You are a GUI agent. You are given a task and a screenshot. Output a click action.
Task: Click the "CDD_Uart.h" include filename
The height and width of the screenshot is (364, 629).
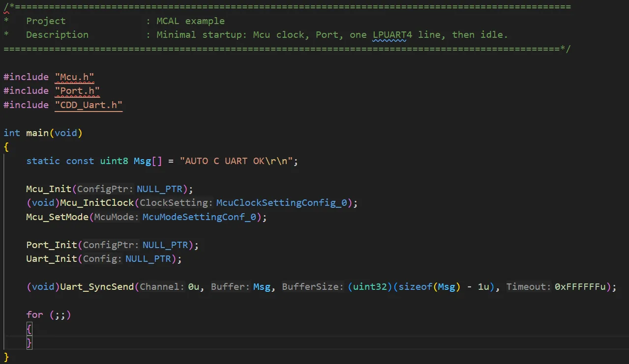[x=89, y=105]
